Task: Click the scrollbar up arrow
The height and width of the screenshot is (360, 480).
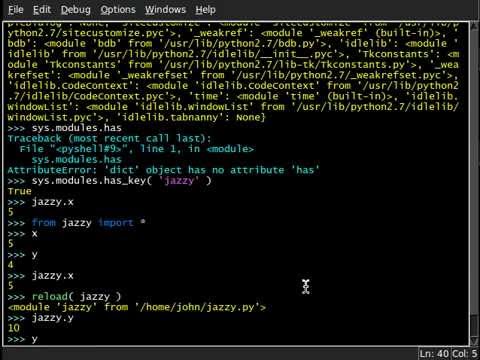Action: click(474, 26)
